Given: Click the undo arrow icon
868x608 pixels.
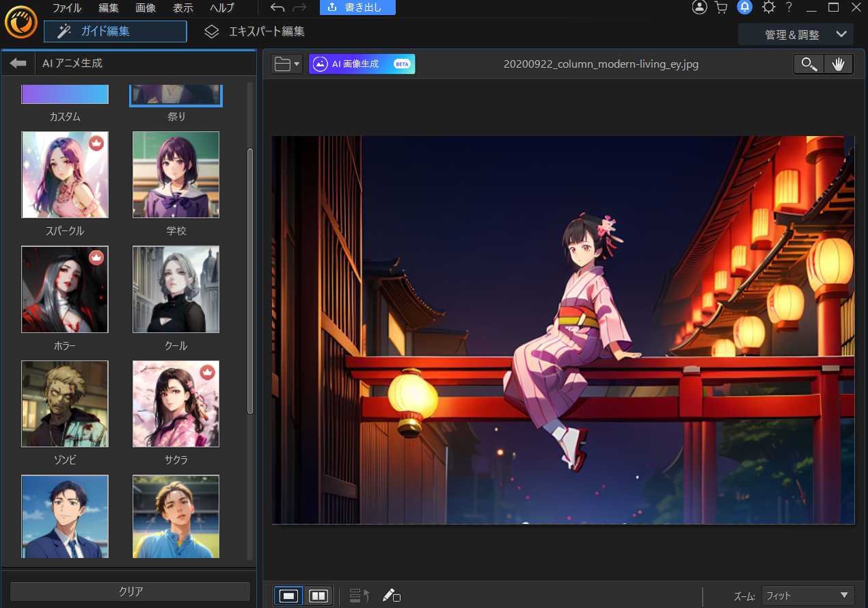Looking at the screenshot, I should tap(277, 8).
